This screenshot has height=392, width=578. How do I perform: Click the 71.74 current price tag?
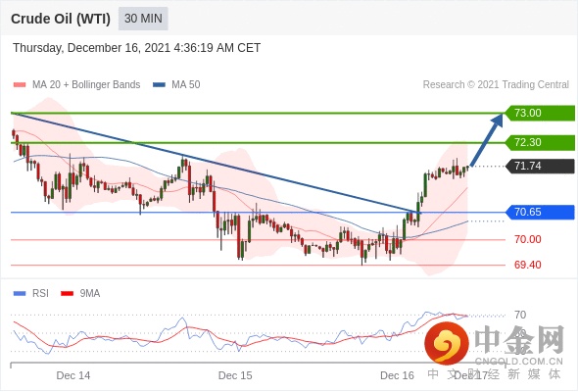(x=540, y=166)
